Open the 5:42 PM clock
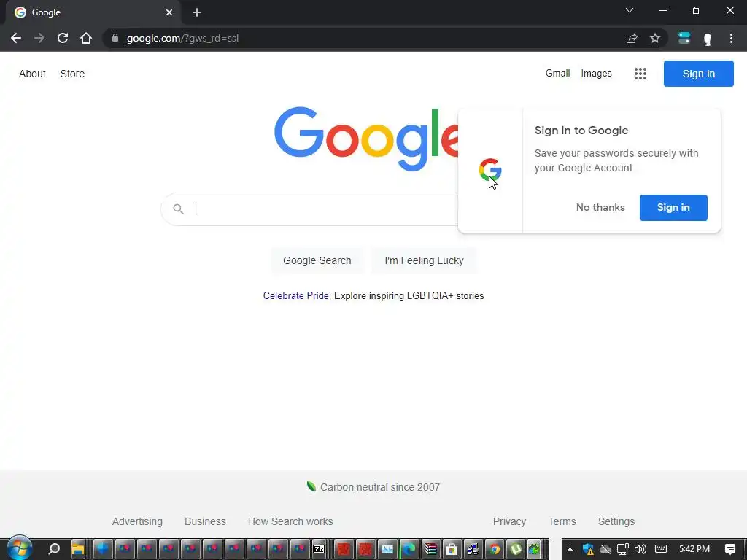Screen dimensions: 747x560 (694, 549)
